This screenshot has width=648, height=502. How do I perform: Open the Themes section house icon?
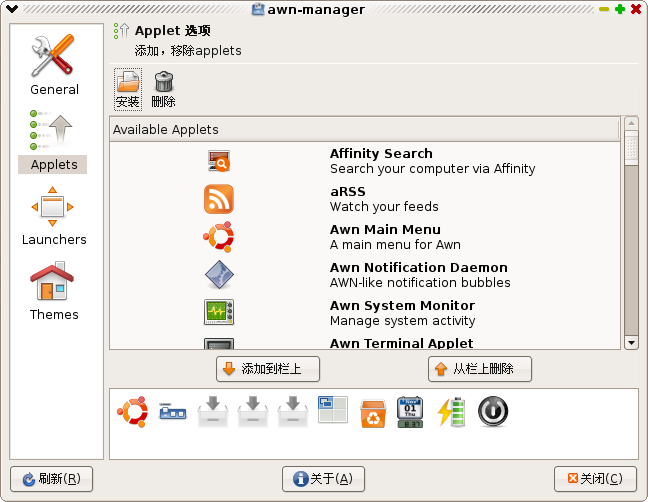click(x=52, y=281)
